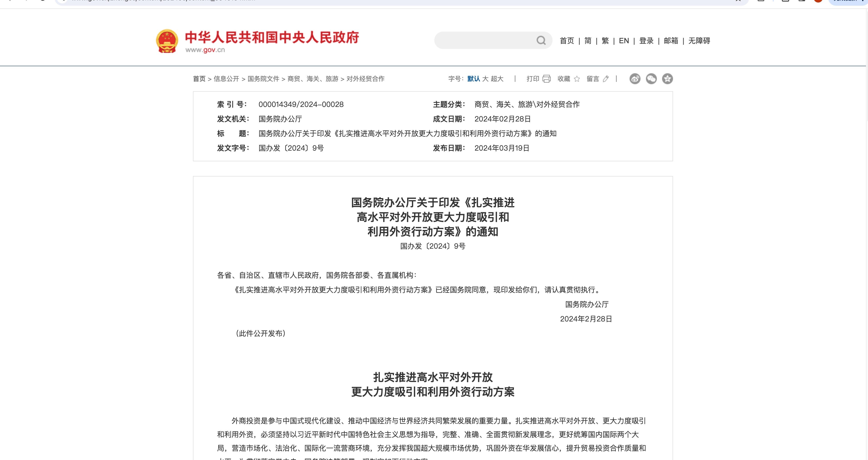Click the www.gov.cn text under the title
868x460 pixels.
click(x=205, y=50)
